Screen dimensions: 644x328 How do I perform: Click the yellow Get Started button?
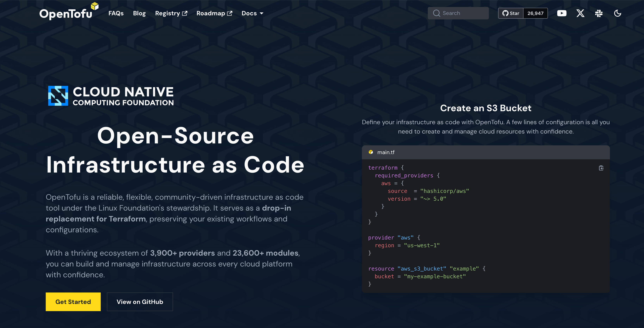73,302
